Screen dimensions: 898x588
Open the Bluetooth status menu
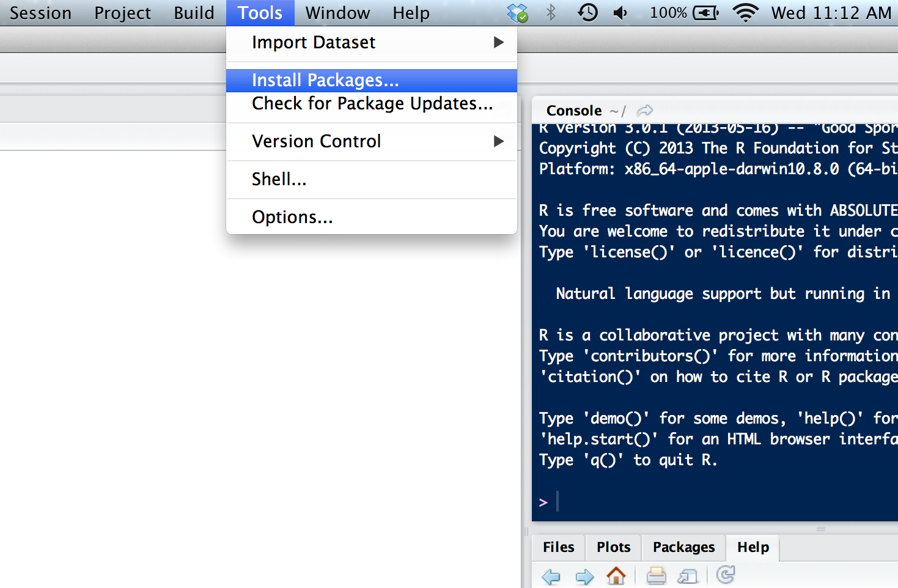point(550,12)
